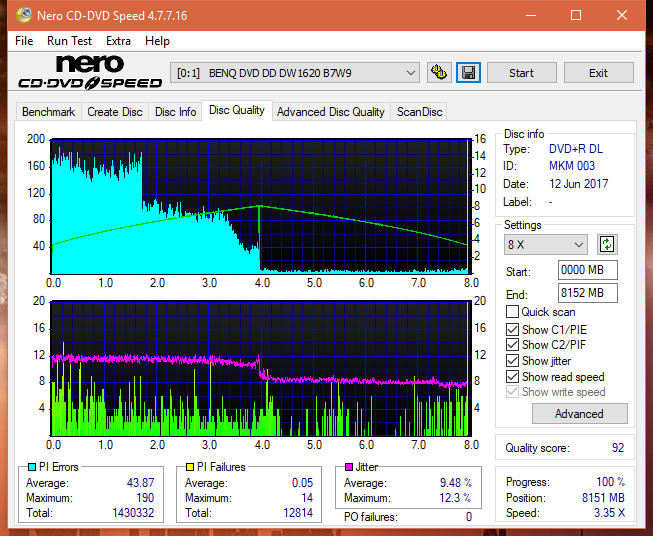
Task: Click the Start position 0000 MB field
Action: (587, 270)
